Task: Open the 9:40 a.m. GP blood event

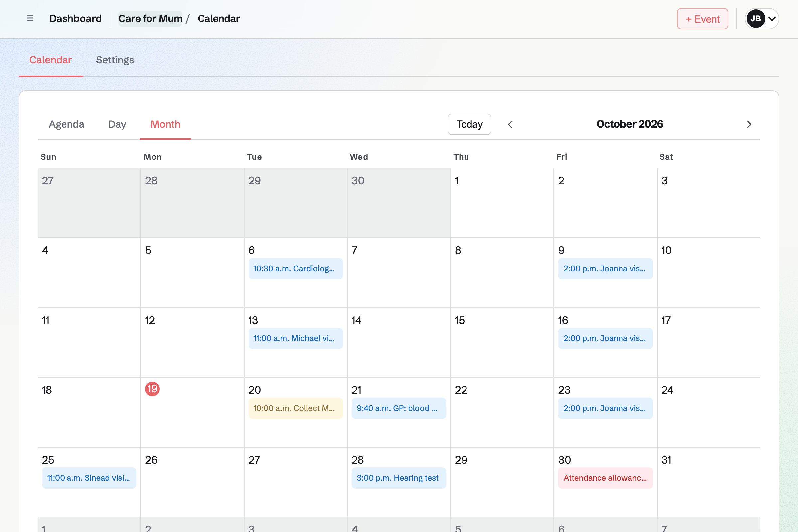Action: coord(399,408)
